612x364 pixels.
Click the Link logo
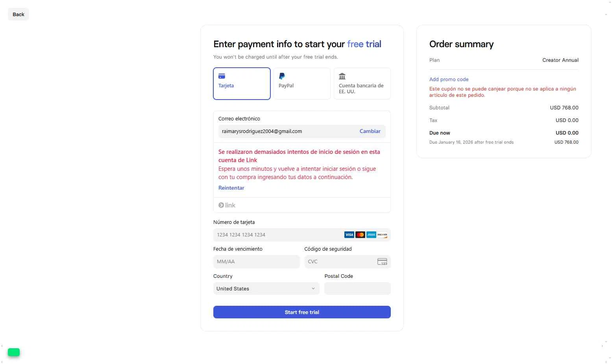point(227,205)
